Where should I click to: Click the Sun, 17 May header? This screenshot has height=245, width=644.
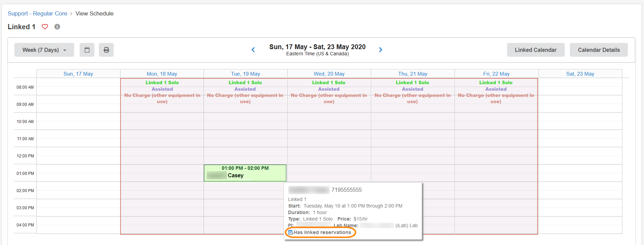(78, 74)
